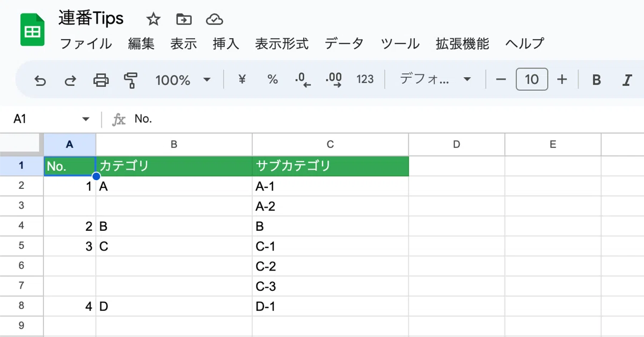
Task: Toggle italic formatting
Action: click(x=626, y=80)
